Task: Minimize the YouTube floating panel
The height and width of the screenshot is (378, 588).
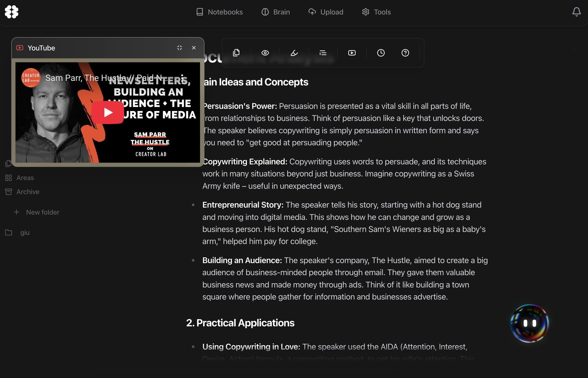Action: (x=179, y=48)
